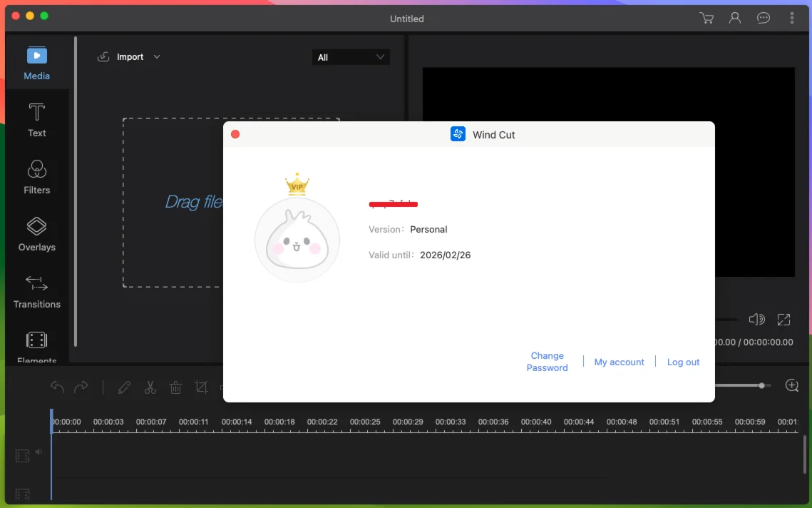Click the undo arrow in the toolbar
Screen dimensions: 812x508
click(57, 387)
